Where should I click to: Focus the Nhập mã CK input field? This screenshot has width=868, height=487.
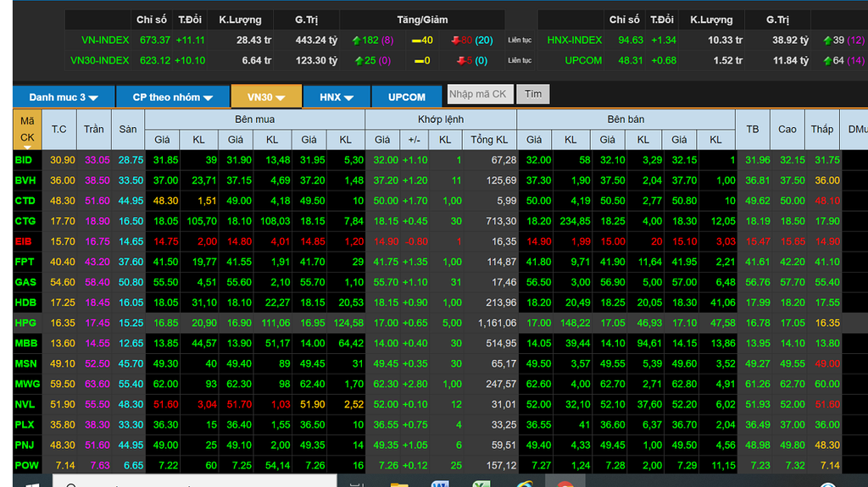480,94
